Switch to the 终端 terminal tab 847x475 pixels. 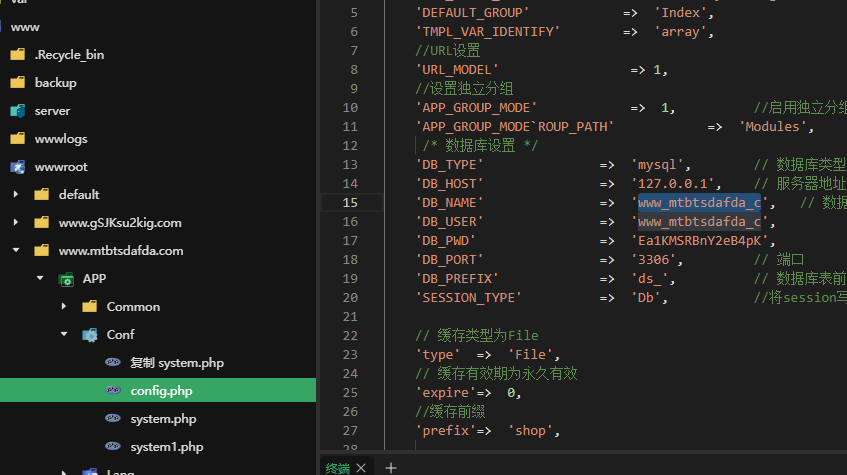[337, 467]
